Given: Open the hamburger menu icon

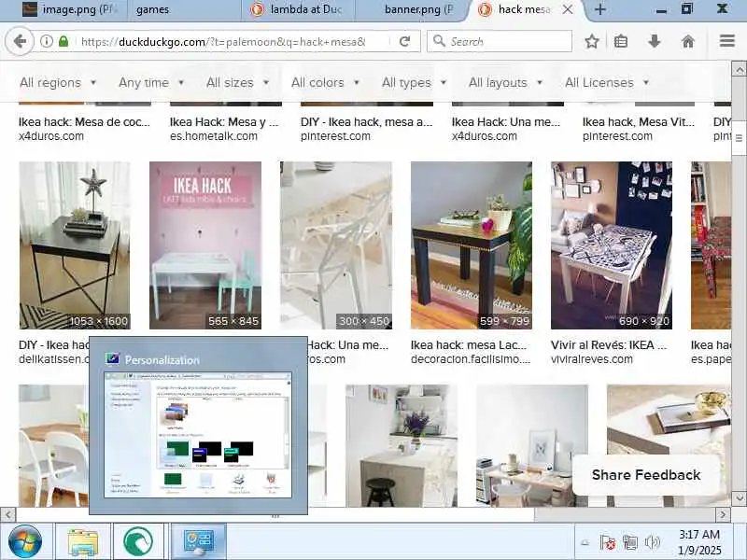Looking at the screenshot, I should click(727, 41).
